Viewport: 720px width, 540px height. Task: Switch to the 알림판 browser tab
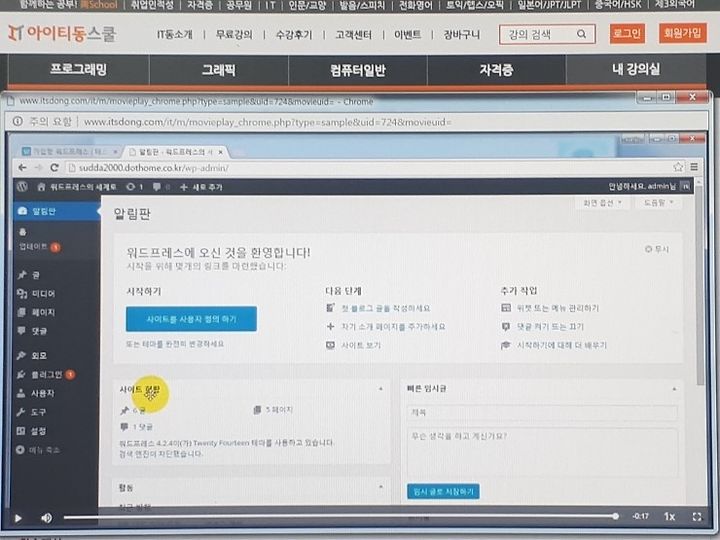[x=176, y=152]
